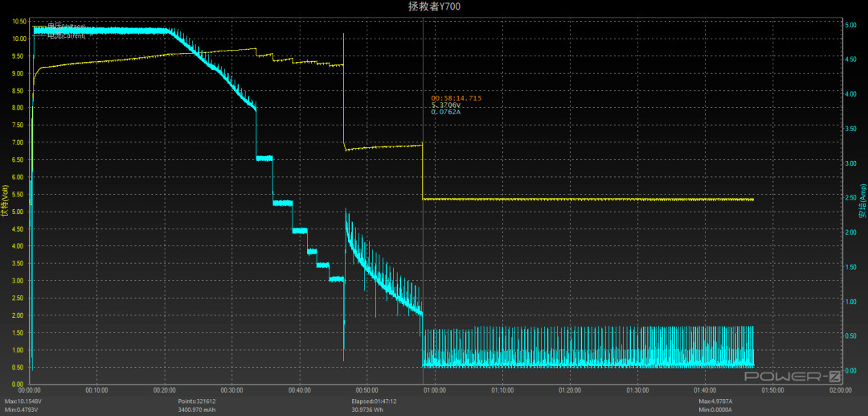Click the 30.9736 Wh energy value
The image size is (868, 416).
(x=368, y=410)
